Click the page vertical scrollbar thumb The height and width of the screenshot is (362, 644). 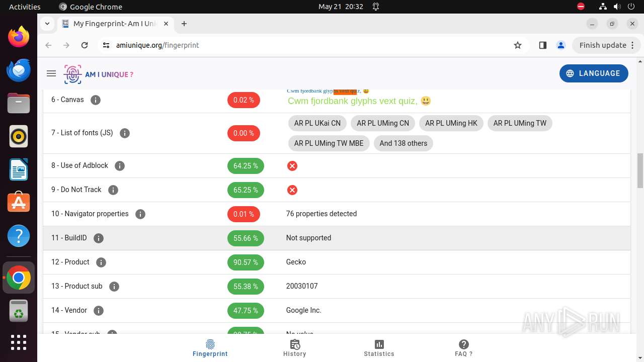(x=640, y=170)
